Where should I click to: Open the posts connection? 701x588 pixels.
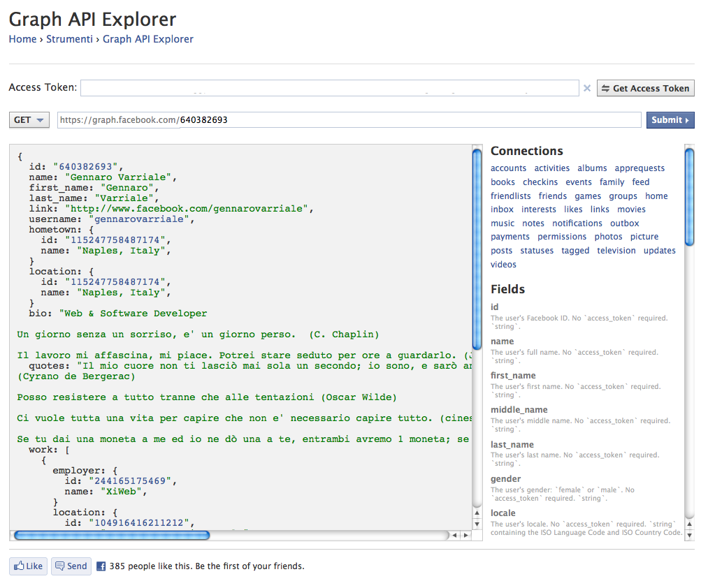pyautogui.click(x=501, y=251)
